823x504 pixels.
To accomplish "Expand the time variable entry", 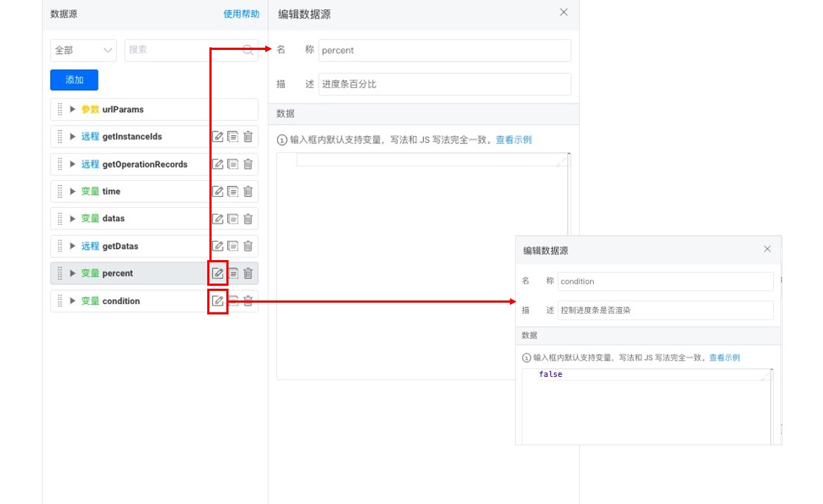I will tap(73, 191).
